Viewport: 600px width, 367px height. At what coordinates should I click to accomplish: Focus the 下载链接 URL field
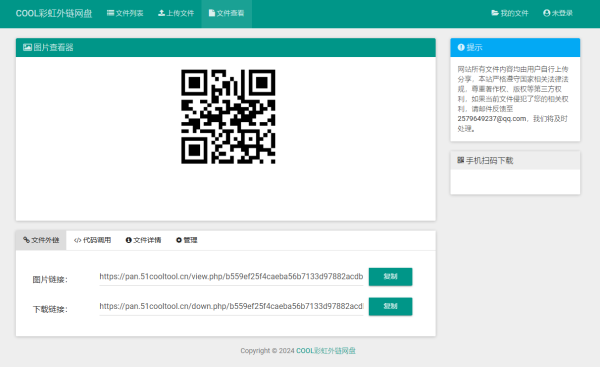click(231, 307)
